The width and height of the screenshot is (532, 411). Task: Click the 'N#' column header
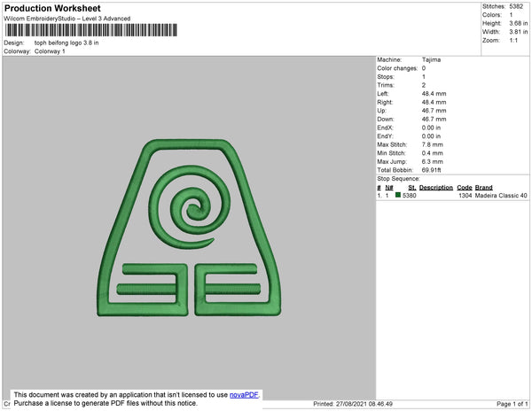coord(389,188)
